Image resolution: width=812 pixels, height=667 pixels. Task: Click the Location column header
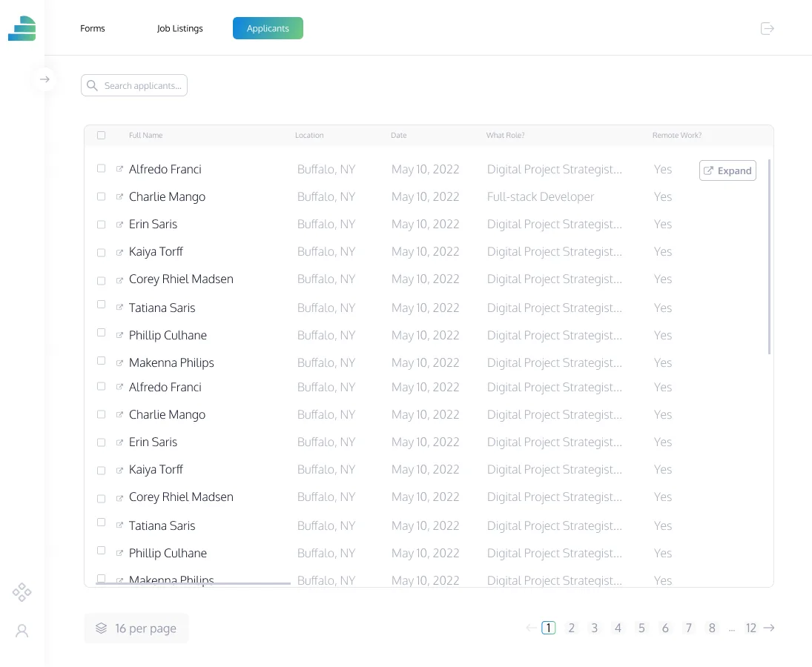tap(309, 135)
